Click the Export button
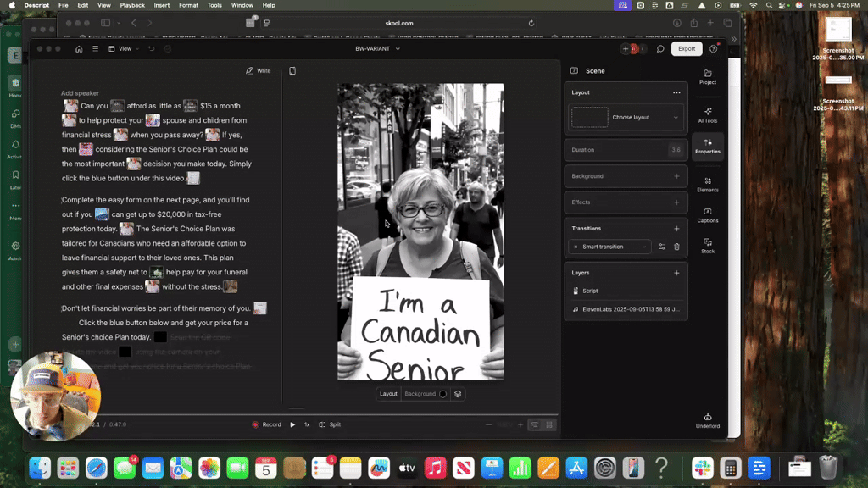The height and width of the screenshot is (488, 868). coord(687,48)
